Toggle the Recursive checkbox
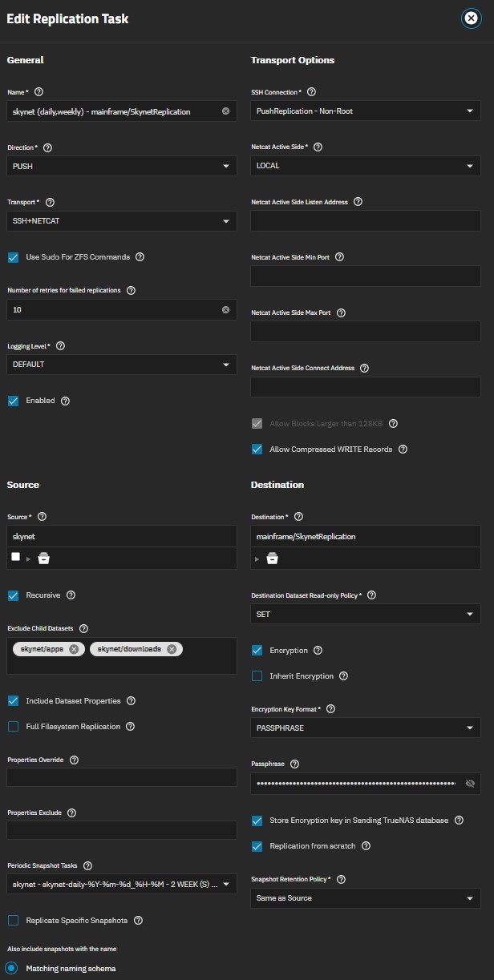The width and height of the screenshot is (494, 980). click(x=13, y=595)
